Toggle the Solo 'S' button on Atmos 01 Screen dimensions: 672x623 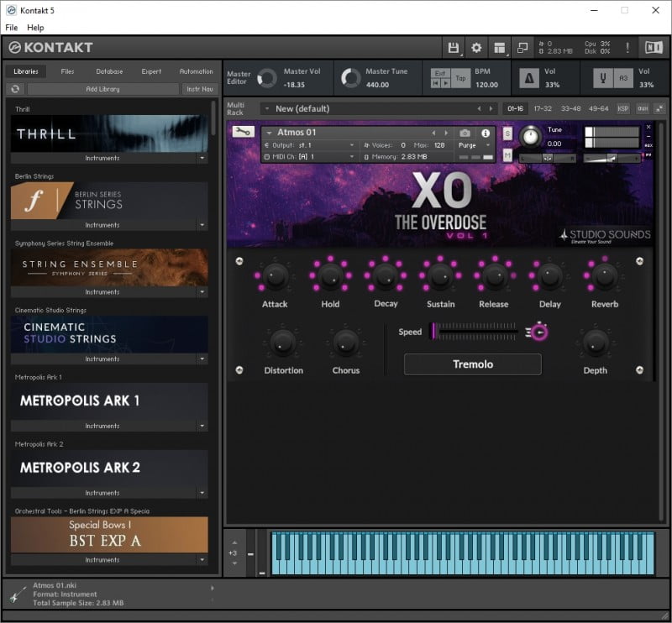point(507,133)
